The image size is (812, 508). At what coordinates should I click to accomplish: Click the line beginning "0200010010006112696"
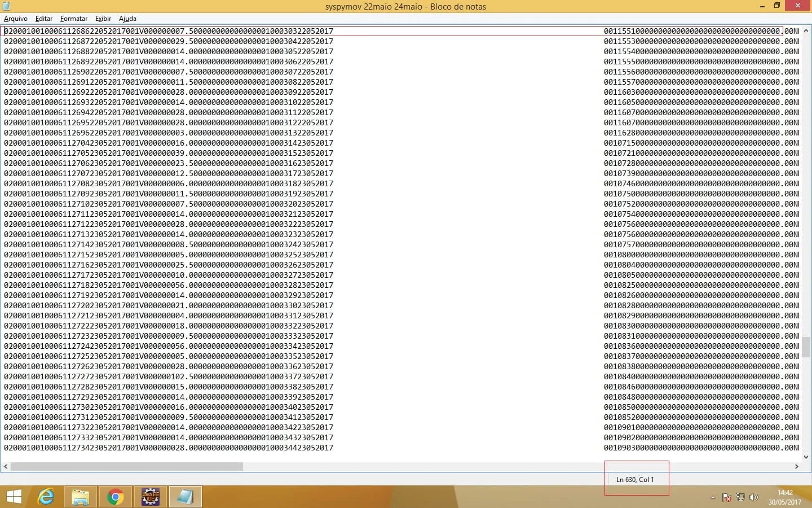(x=401, y=133)
